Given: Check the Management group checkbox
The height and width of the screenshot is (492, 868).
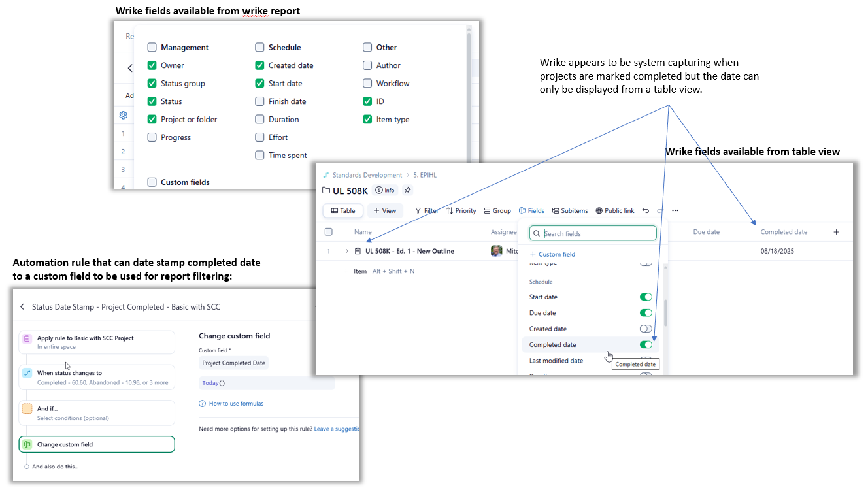Looking at the screenshot, I should (152, 48).
